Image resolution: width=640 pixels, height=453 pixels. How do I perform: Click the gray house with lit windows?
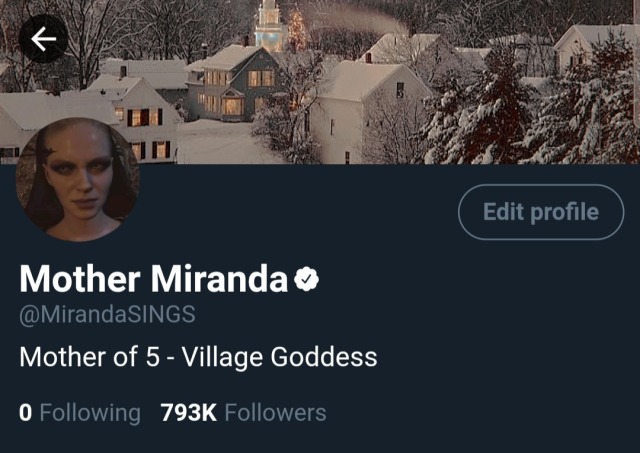233,84
